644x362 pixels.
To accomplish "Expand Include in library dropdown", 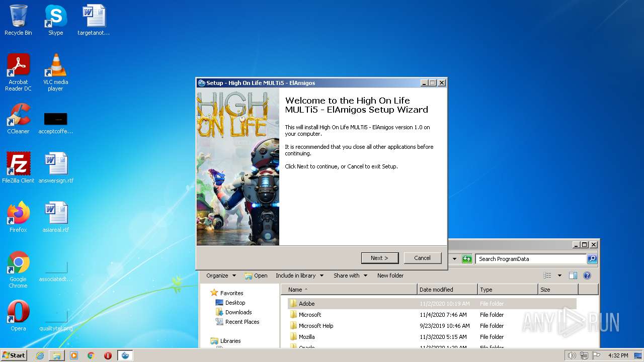I will [299, 276].
